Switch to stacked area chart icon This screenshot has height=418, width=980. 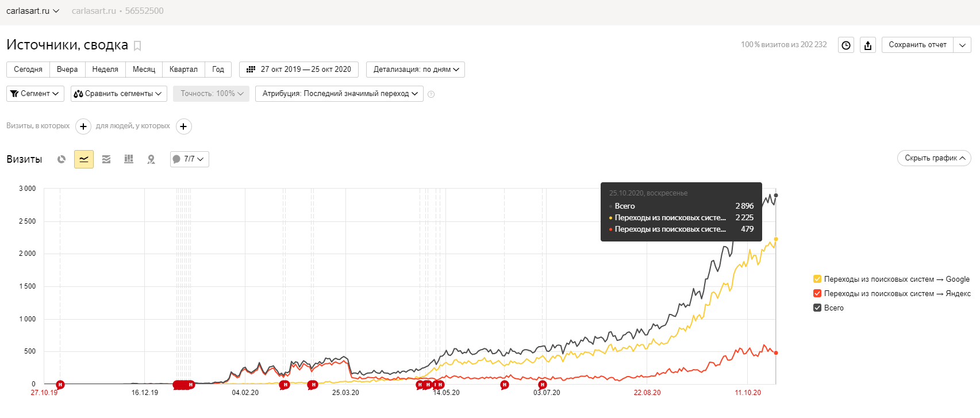tap(106, 159)
